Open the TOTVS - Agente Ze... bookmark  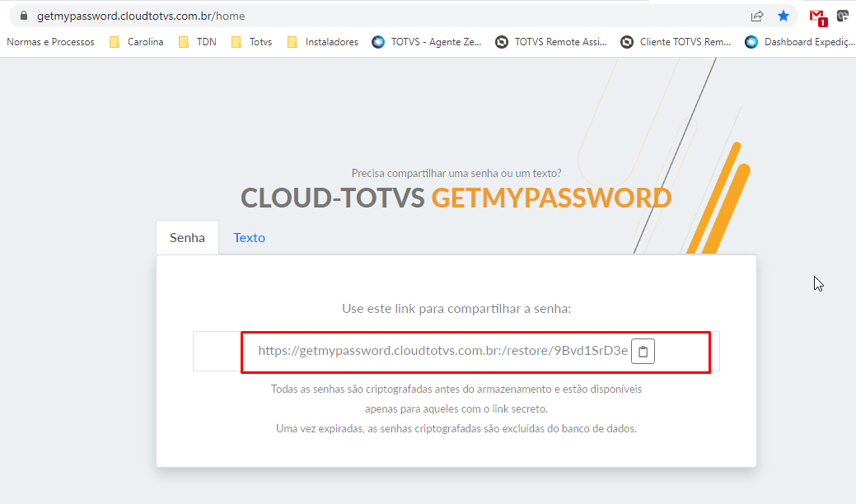pyautogui.click(x=427, y=42)
